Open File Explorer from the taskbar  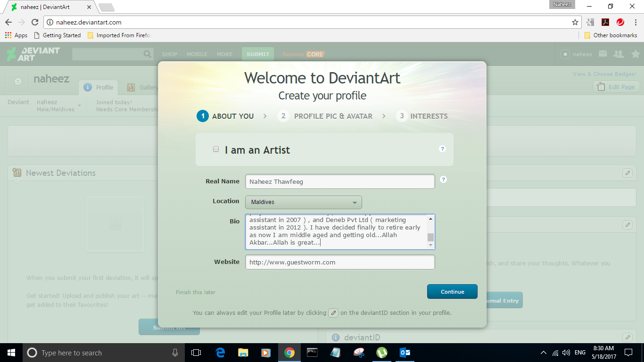[x=243, y=353]
